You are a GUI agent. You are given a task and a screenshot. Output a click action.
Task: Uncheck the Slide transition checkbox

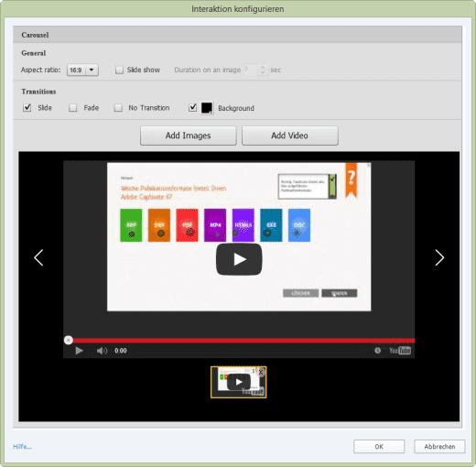27,108
